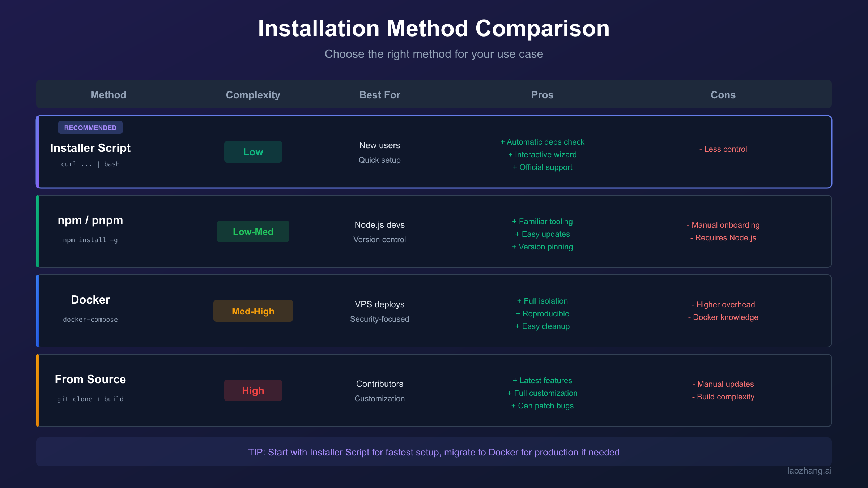This screenshot has height=488, width=868.
Task: Toggle the Version pinning pro item
Action: point(542,247)
